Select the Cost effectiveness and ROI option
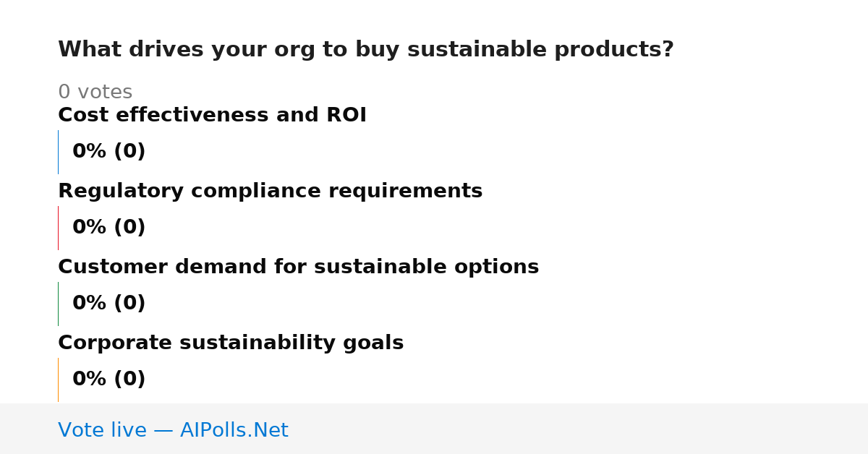This screenshot has height=454, width=868. tap(212, 116)
